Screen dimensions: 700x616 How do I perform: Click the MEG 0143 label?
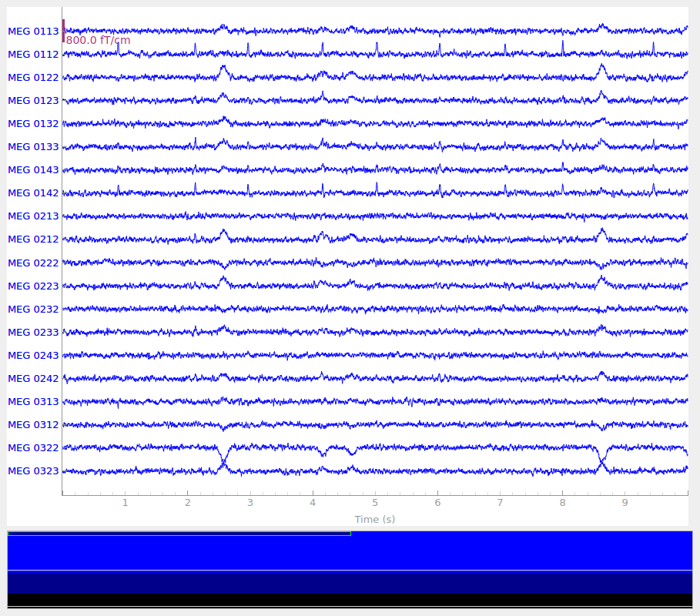click(x=33, y=170)
